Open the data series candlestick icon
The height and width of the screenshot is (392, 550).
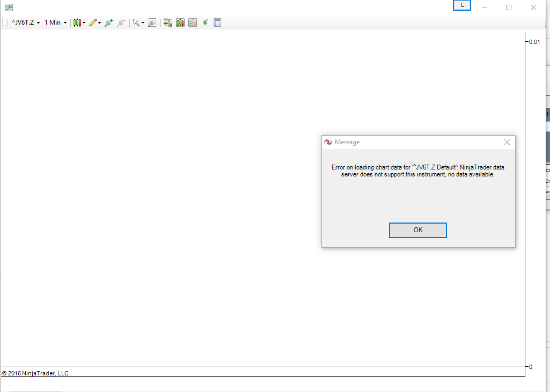180,23
